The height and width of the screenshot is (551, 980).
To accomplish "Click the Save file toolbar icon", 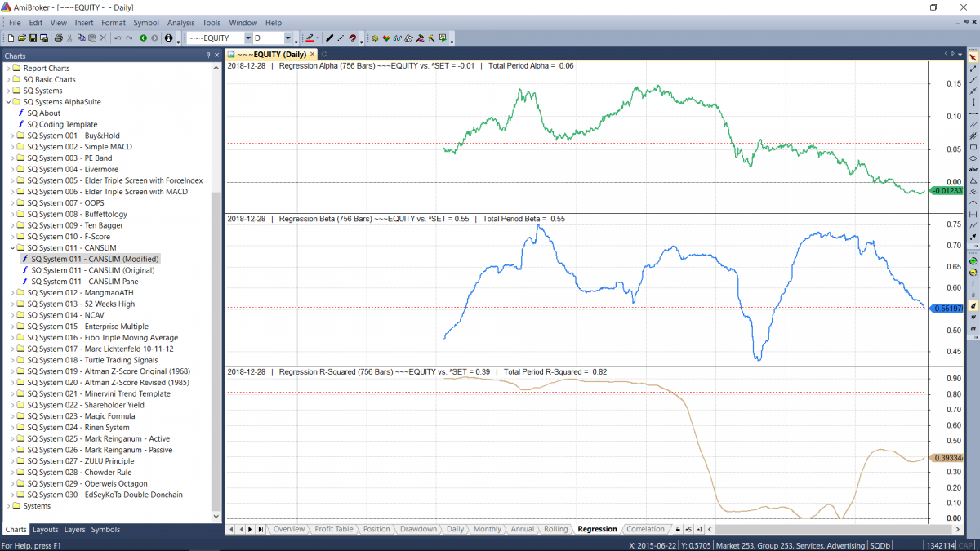I will click(x=33, y=38).
